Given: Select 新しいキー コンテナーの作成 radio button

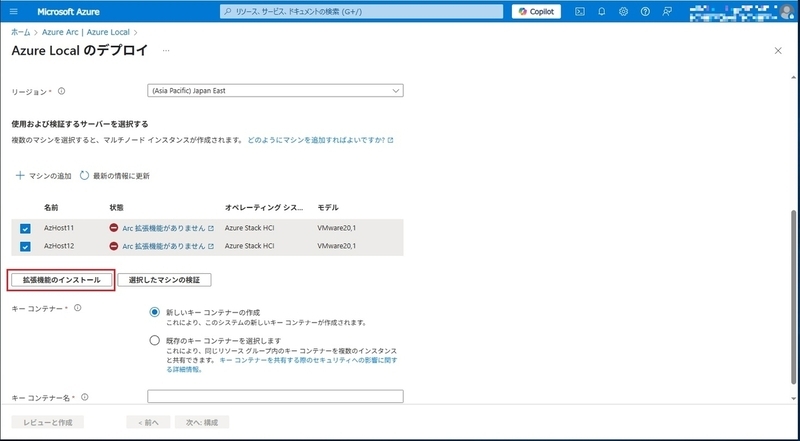Looking at the screenshot, I should [155, 312].
